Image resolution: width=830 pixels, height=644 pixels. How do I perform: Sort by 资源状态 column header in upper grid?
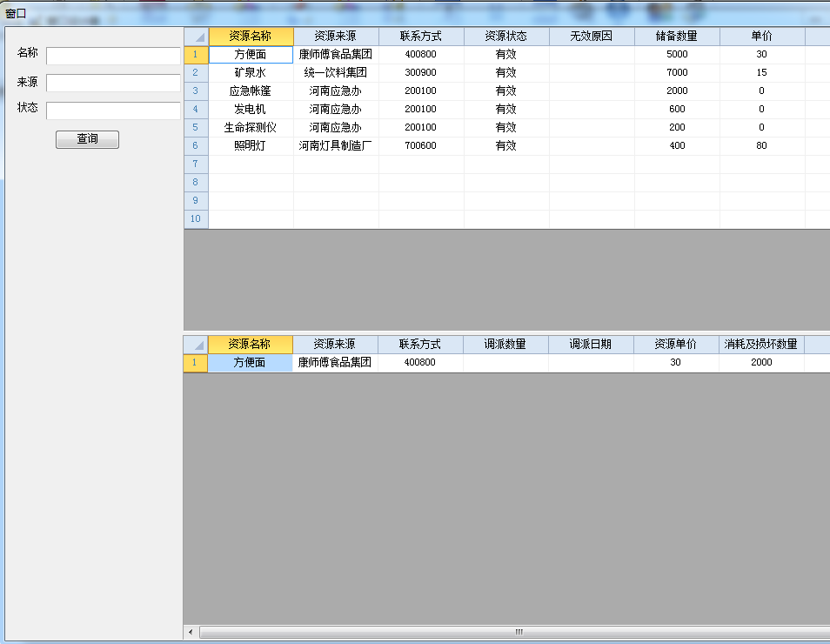[x=505, y=37]
